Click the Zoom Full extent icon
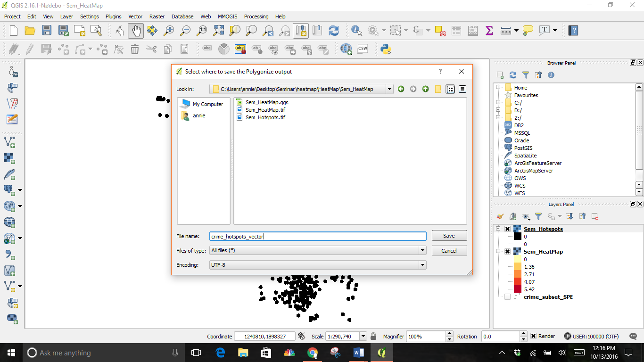This screenshot has height=362, width=644. point(218,31)
